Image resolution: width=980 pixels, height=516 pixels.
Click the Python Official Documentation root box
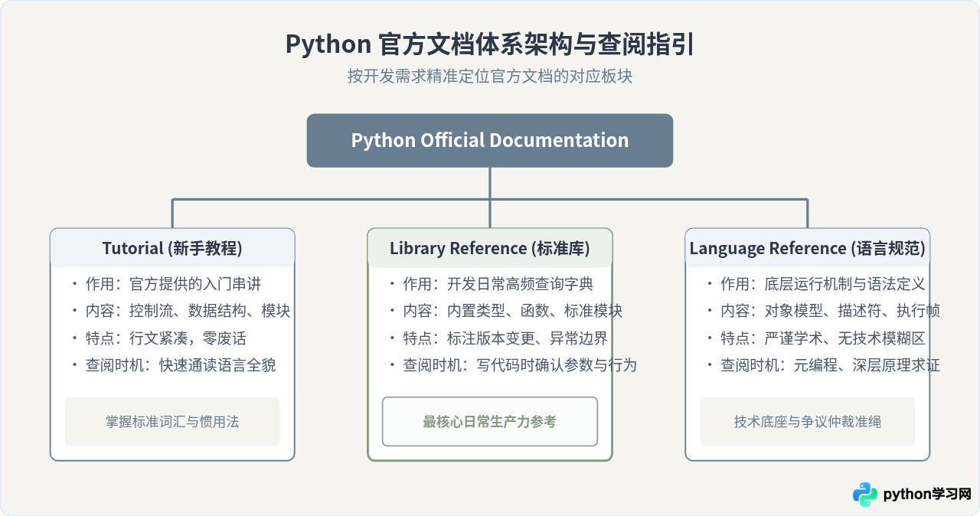(490, 140)
